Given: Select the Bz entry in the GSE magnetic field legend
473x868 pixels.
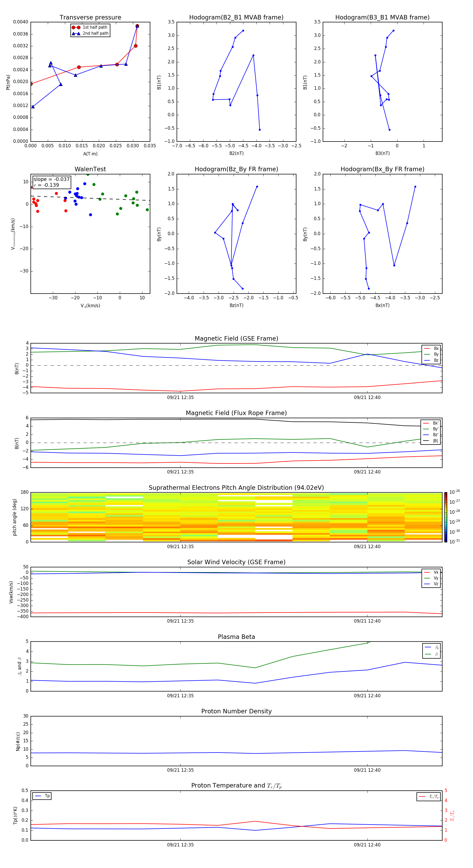Looking at the screenshot, I should [x=431, y=360].
